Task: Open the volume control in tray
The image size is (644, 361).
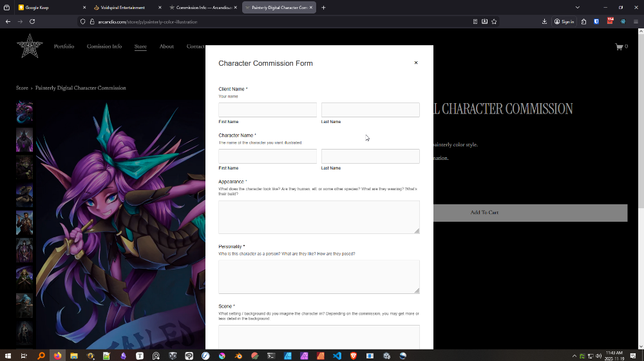Action: click(x=598, y=356)
